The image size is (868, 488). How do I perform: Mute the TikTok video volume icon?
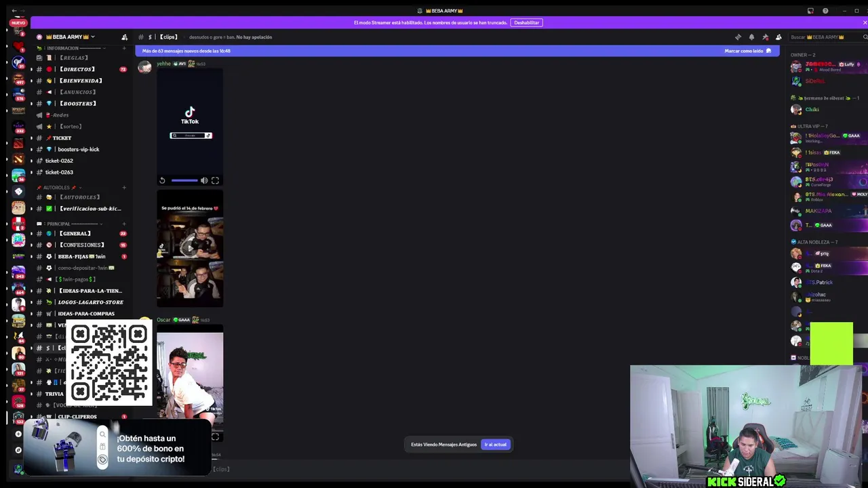(204, 180)
